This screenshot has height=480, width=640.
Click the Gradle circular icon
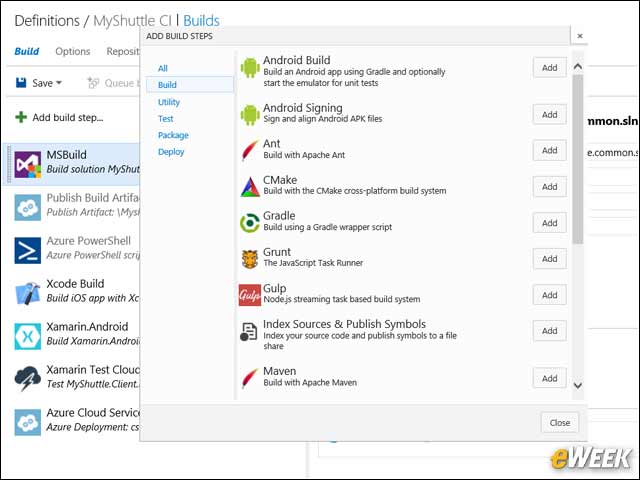click(x=250, y=223)
